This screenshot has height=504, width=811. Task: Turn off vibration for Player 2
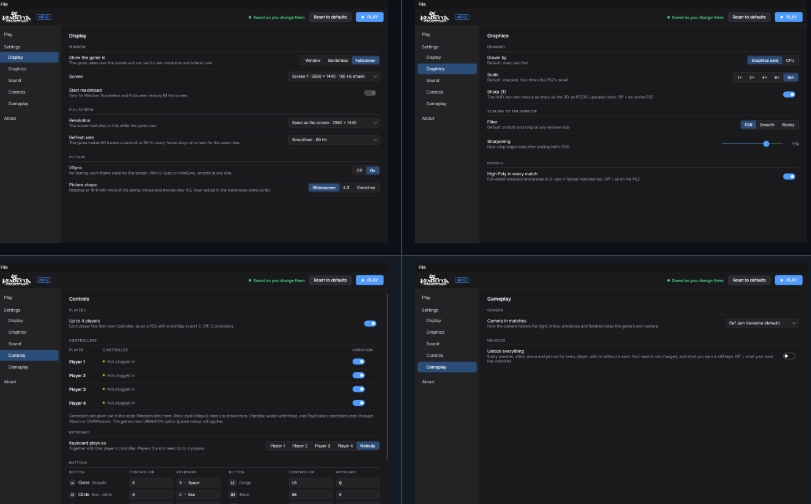pyautogui.click(x=358, y=375)
